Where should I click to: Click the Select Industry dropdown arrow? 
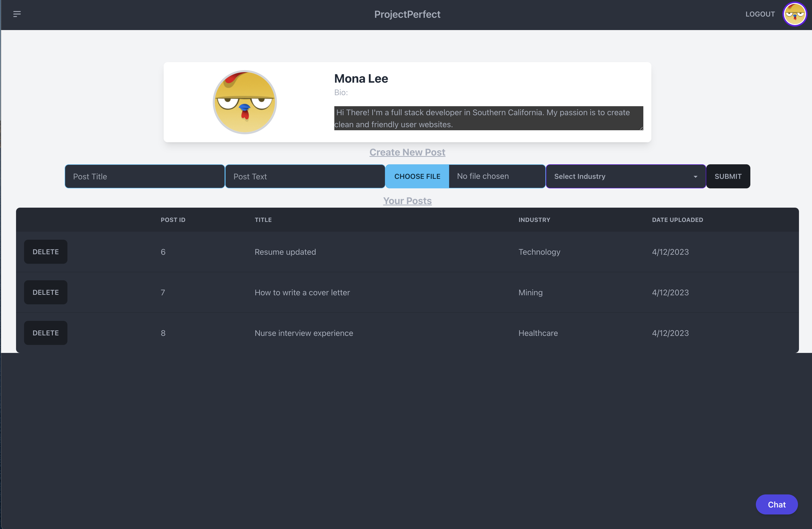click(x=696, y=177)
